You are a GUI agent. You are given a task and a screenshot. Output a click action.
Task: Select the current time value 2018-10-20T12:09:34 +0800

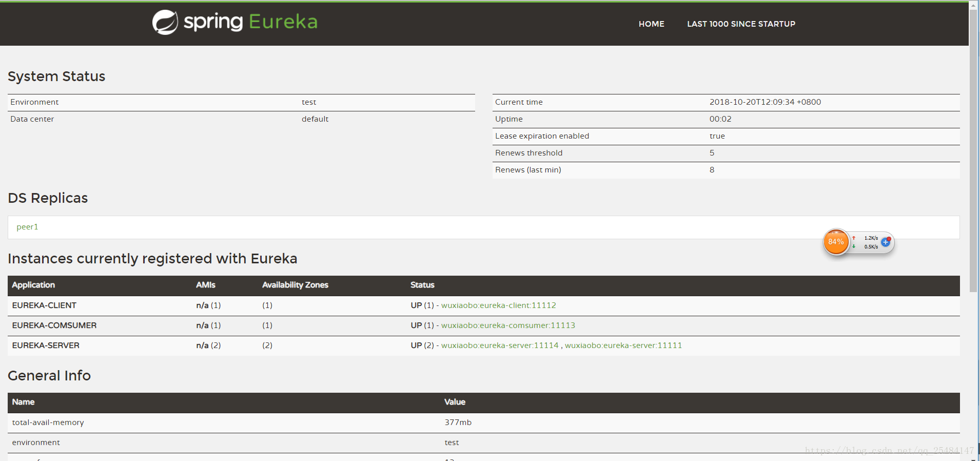(765, 102)
